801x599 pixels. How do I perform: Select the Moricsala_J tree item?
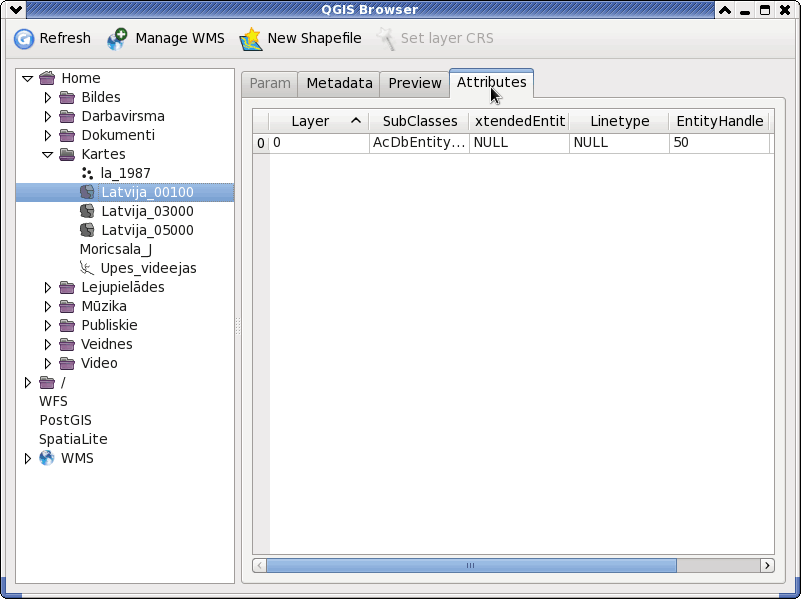tap(116, 249)
